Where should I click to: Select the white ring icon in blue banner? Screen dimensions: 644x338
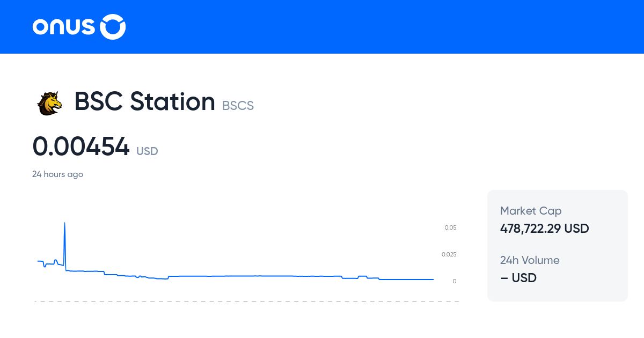point(113,26)
